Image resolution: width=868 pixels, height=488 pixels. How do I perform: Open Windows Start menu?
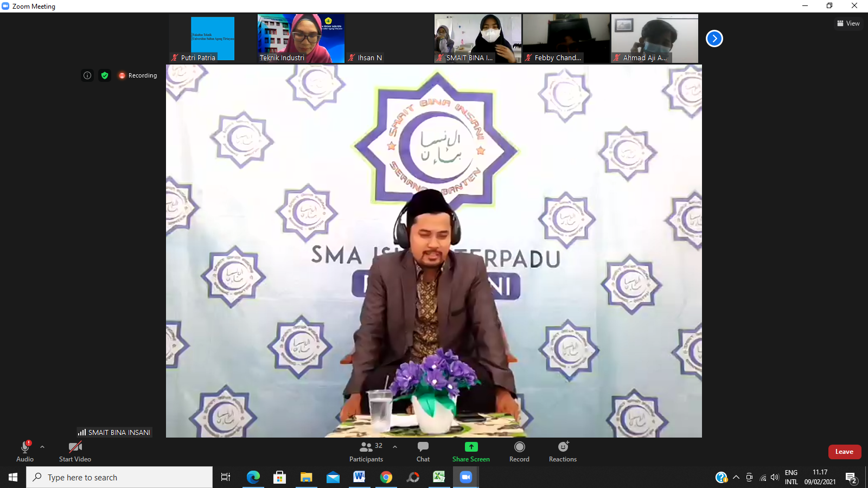point(13,477)
